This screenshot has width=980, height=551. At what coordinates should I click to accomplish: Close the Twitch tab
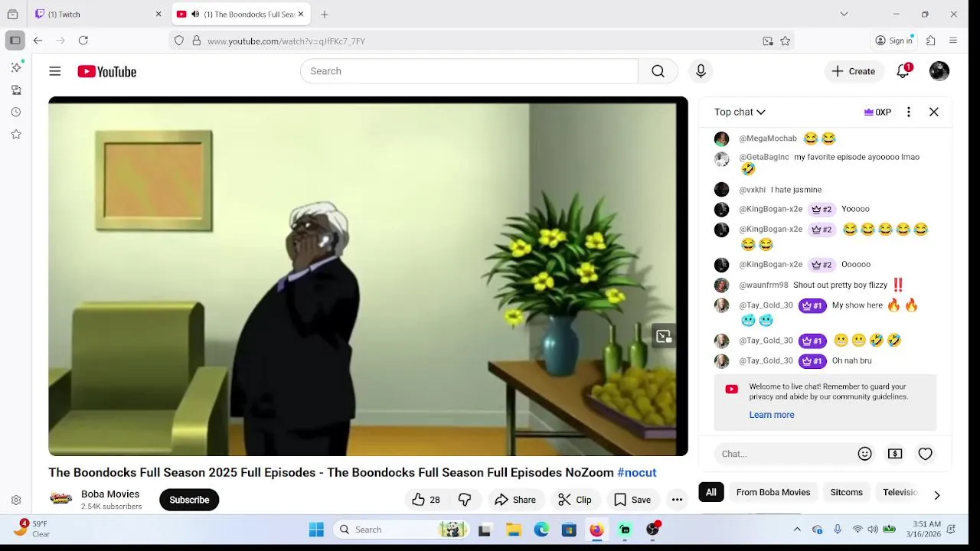[158, 14]
